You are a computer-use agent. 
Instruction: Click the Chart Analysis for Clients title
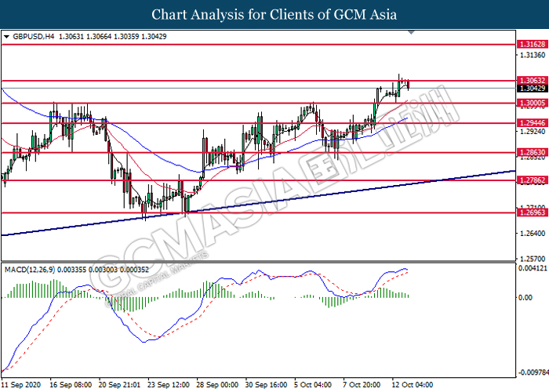pyautogui.click(x=274, y=14)
